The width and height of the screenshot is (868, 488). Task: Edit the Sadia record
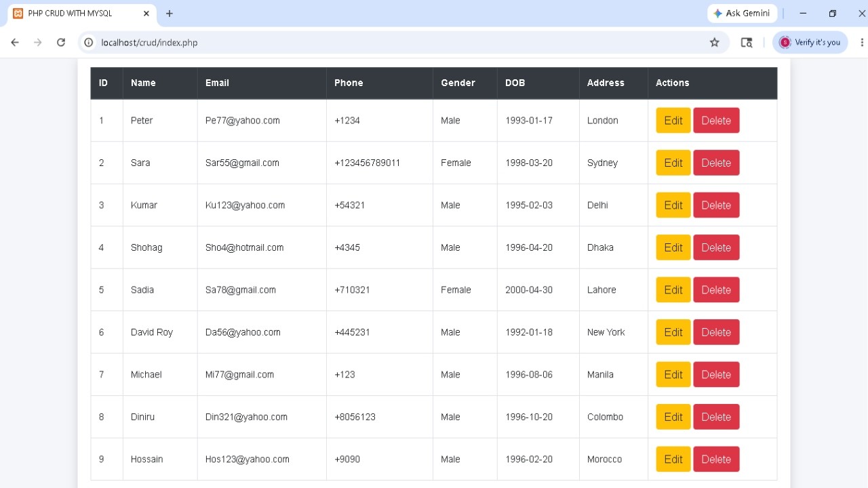tap(673, 290)
